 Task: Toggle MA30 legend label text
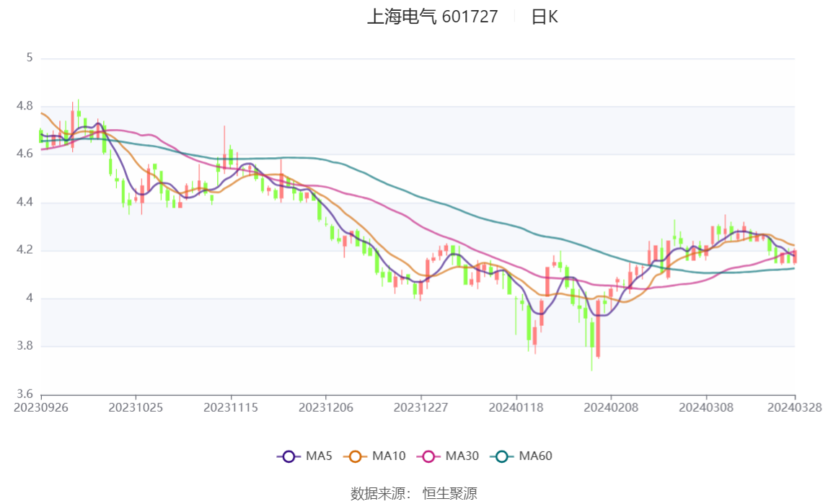tap(462, 456)
